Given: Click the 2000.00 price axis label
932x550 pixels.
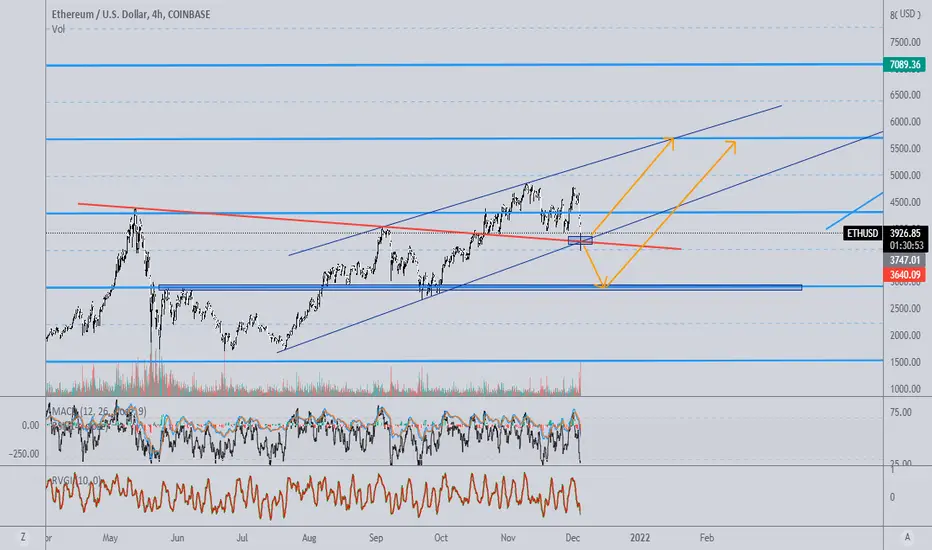Looking at the screenshot, I should point(905,335).
